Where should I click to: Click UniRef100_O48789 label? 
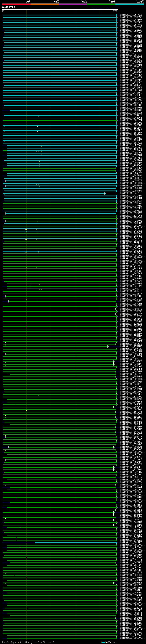point(131,161)
